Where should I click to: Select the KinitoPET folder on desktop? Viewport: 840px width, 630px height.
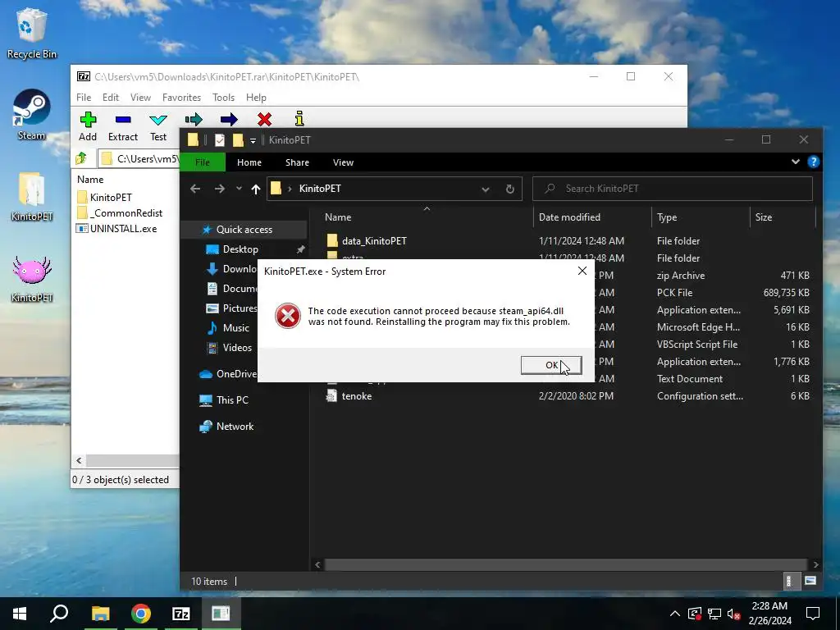tap(32, 197)
